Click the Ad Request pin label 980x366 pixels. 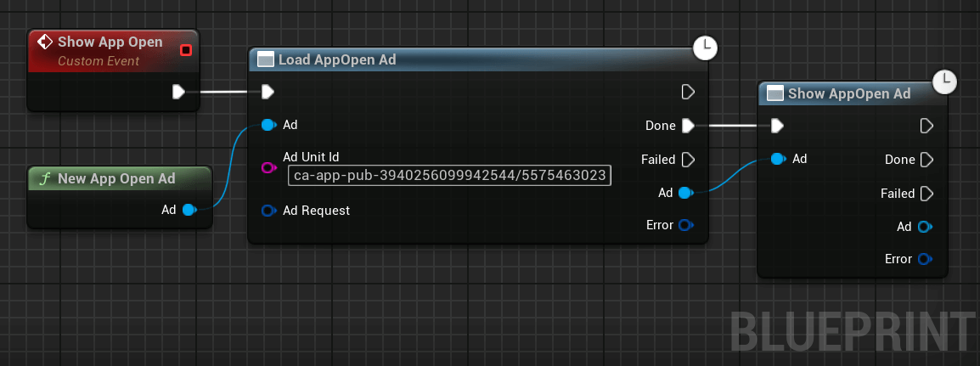pos(316,211)
